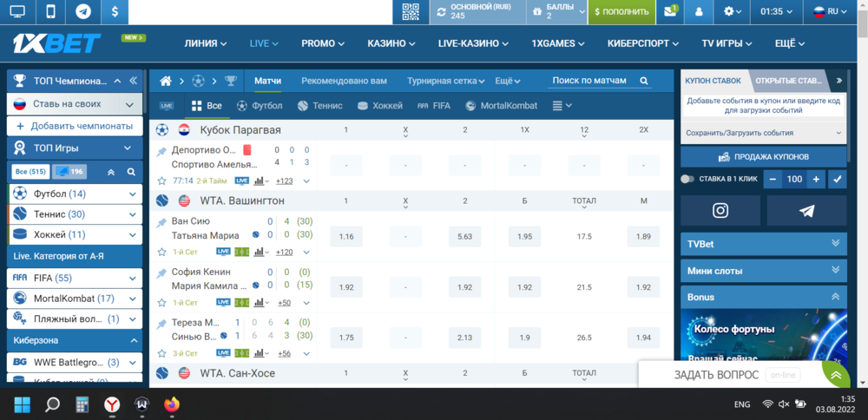
Task: Open the more sports list icon
Action: (562, 106)
